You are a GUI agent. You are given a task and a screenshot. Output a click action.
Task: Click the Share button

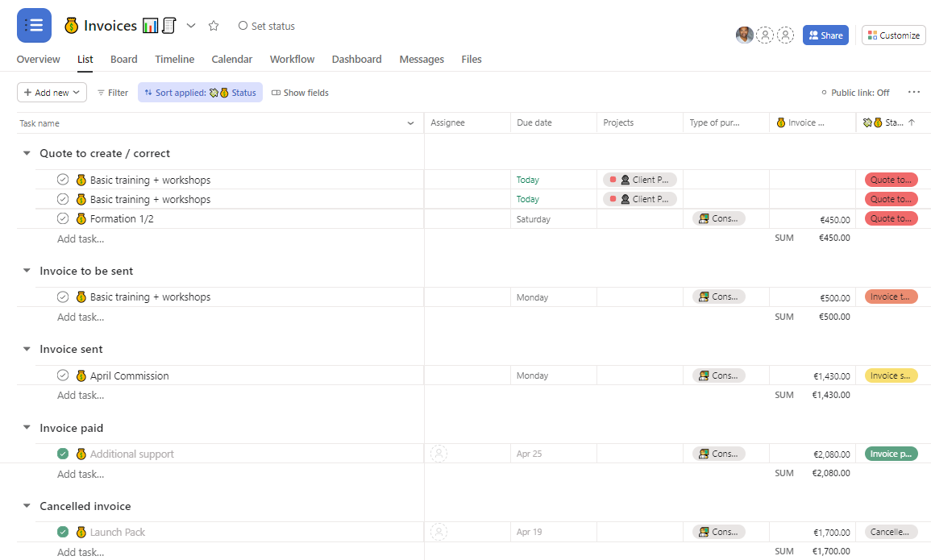825,35
